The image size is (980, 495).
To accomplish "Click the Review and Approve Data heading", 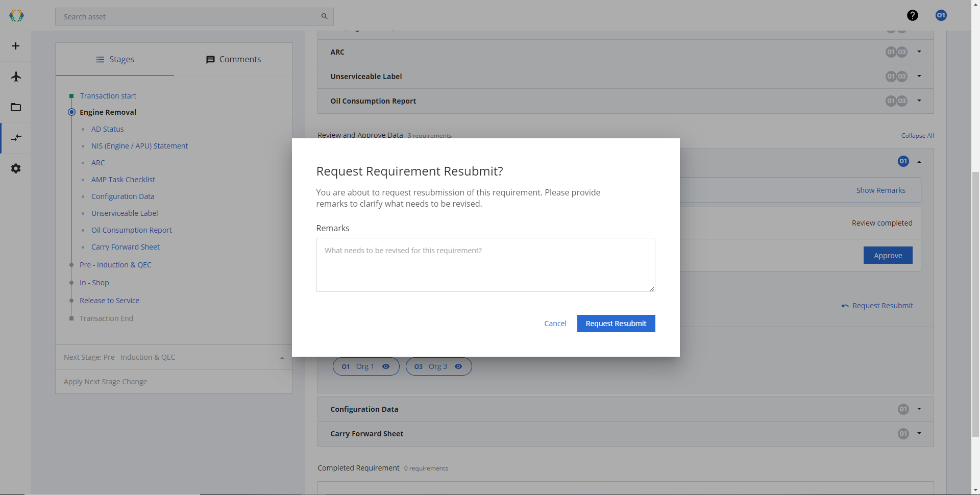I will 360,135.
